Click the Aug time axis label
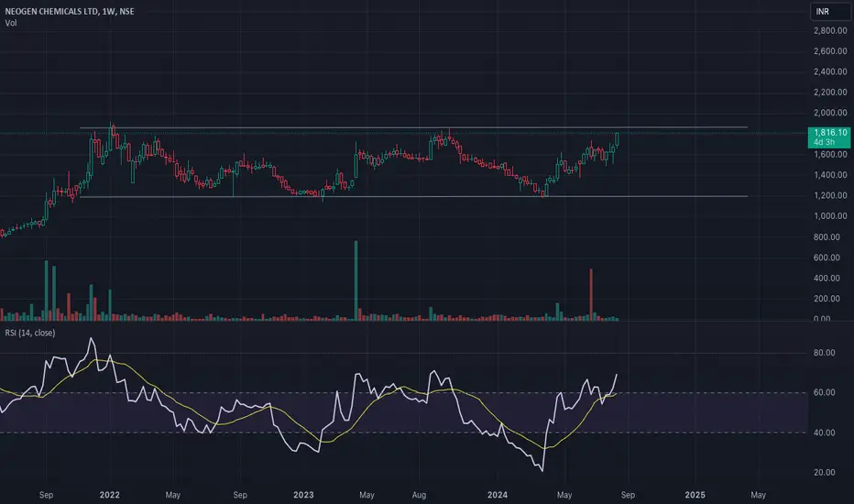This screenshot has width=854, height=504. pos(419,495)
